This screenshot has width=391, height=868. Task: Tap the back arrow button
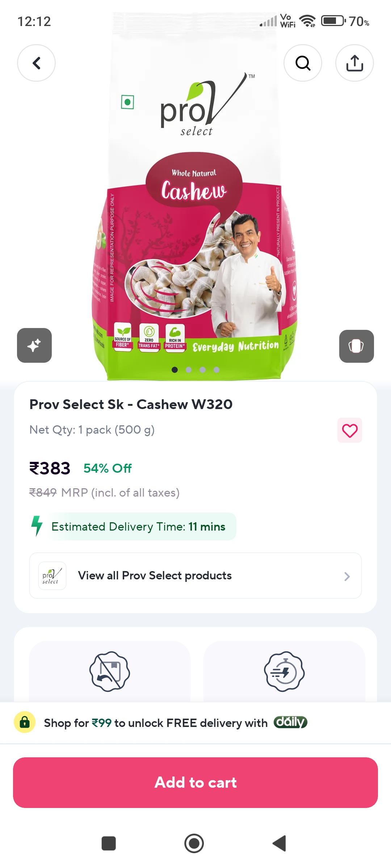36,63
